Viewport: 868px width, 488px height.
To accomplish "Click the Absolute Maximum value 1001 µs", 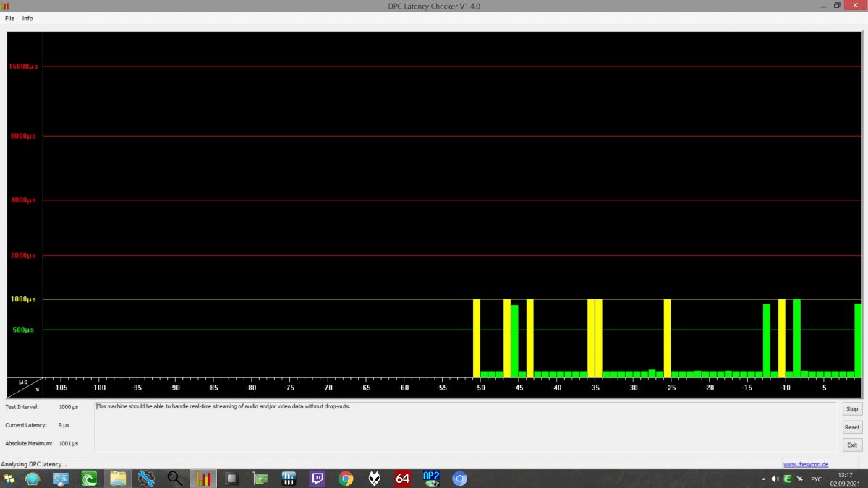I will (69, 443).
